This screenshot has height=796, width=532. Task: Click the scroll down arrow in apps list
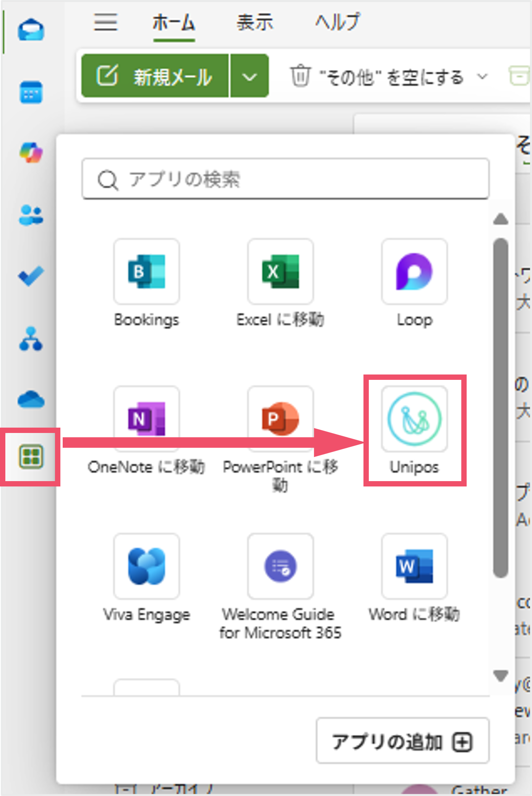501,676
